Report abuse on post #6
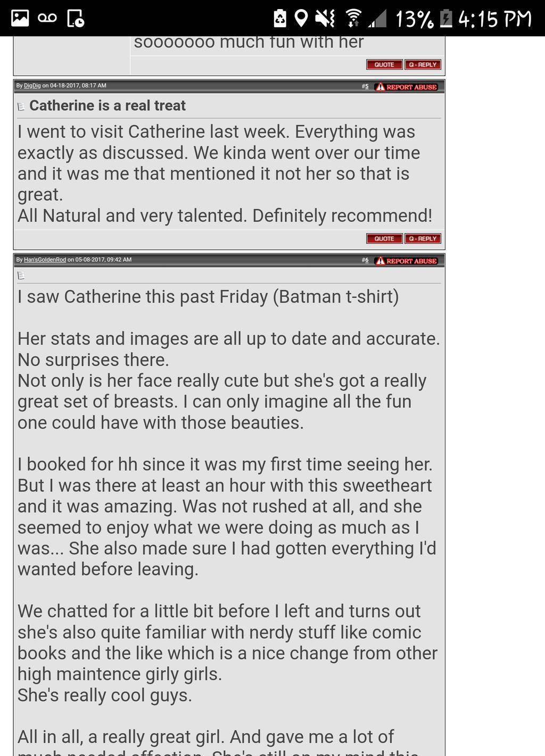Image resolution: width=545 pixels, height=756 pixels. point(407,261)
